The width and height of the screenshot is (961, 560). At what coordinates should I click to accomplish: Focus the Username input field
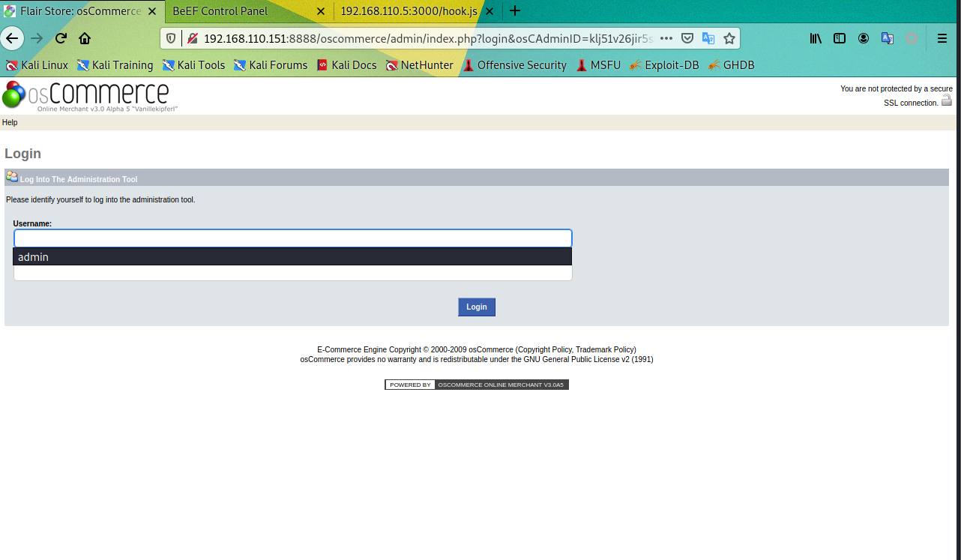click(293, 238)
